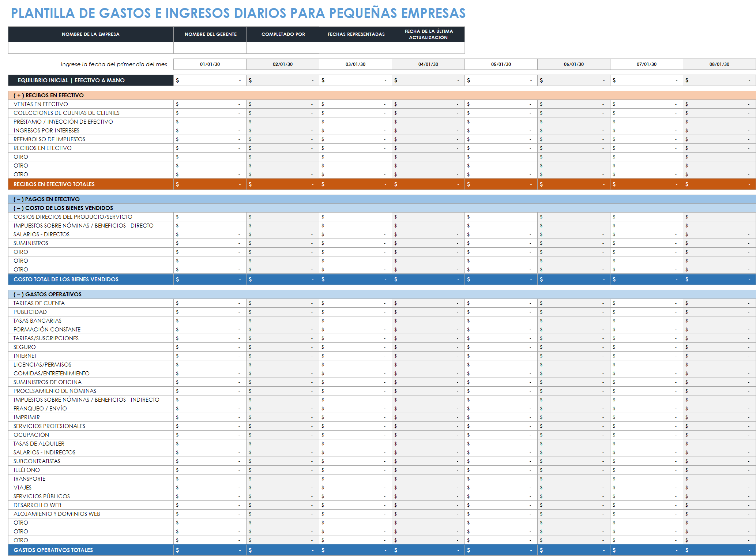Select the ( – ) GASTOS OPERATIVOS header

382,294
